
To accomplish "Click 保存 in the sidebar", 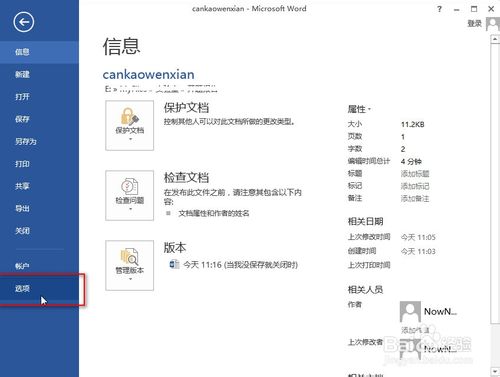I will (x=39, y=119).
